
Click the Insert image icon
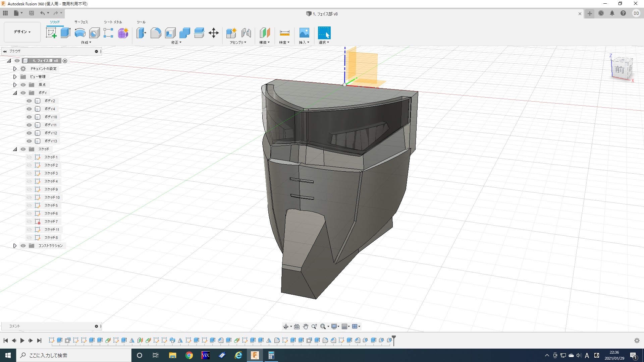click(304, 33)
